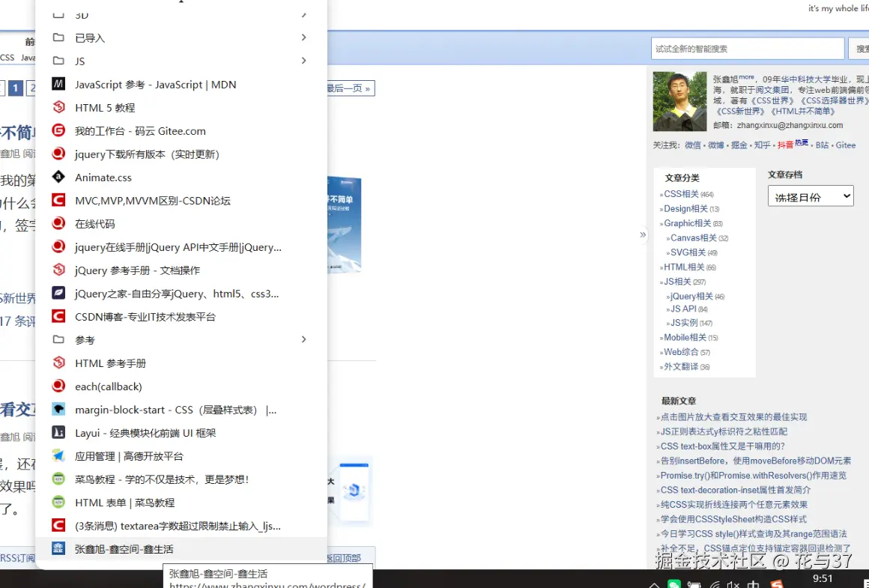Click the Sogou input icon in the system tray
The height and width of the screenshot is (588, 869).
[777, 582]
